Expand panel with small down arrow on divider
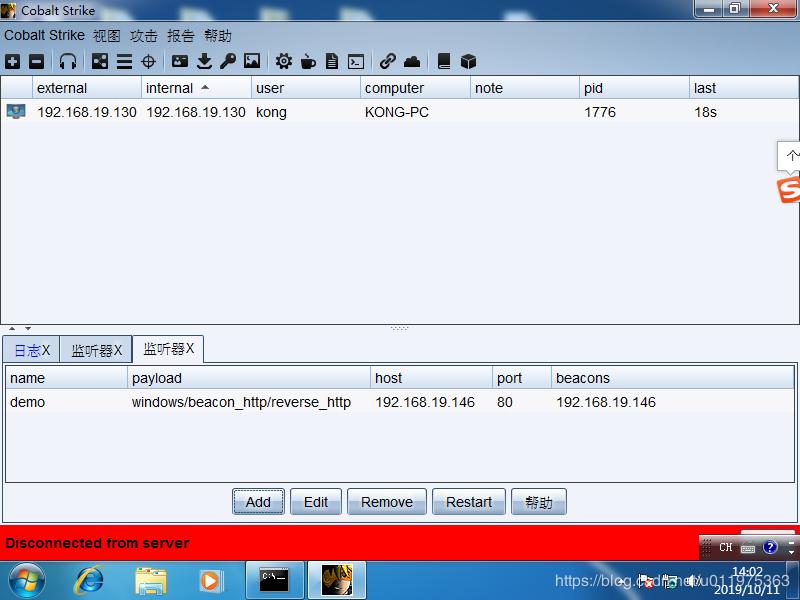This screenshot has height=600, width=800. point(28,328)
